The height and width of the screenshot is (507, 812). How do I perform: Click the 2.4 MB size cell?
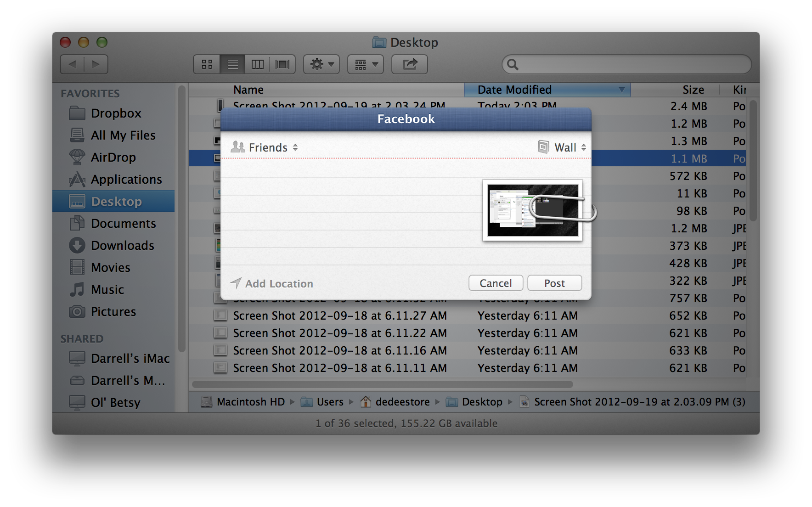tap(688, 106)
